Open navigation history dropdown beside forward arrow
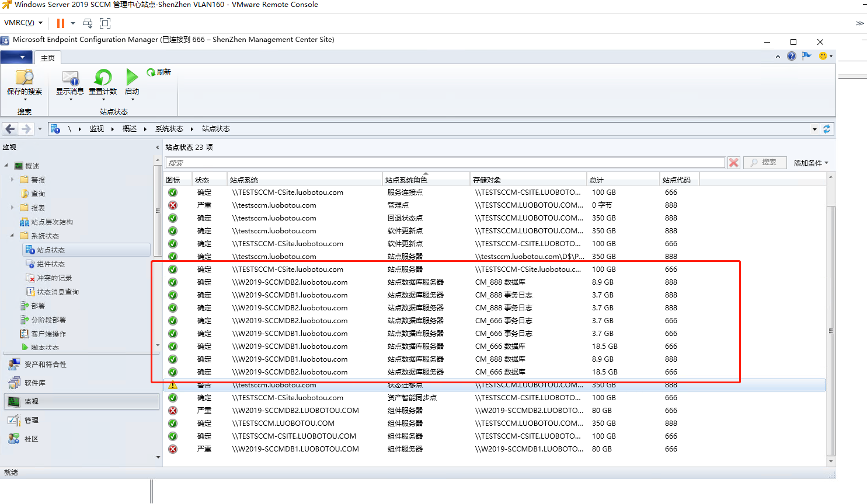Viewport: 867px width, 504px height. [40, 129]
